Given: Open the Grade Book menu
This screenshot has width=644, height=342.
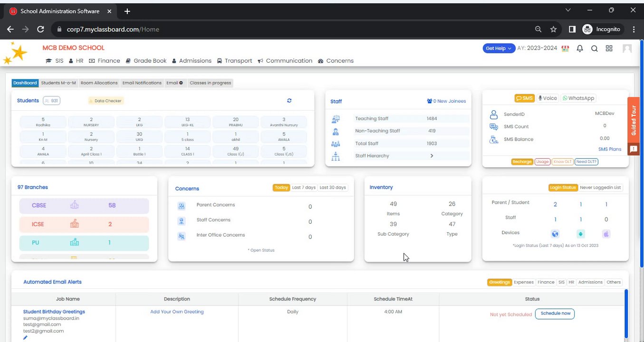Looking at the screenshot, I should (x=146, y=61).
